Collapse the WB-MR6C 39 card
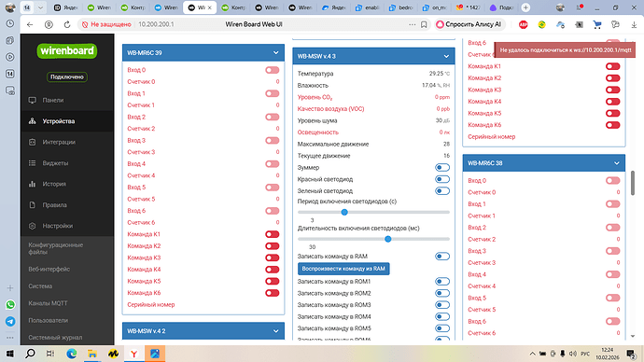Viewport: 644px width, 362px height. point(275,53)
